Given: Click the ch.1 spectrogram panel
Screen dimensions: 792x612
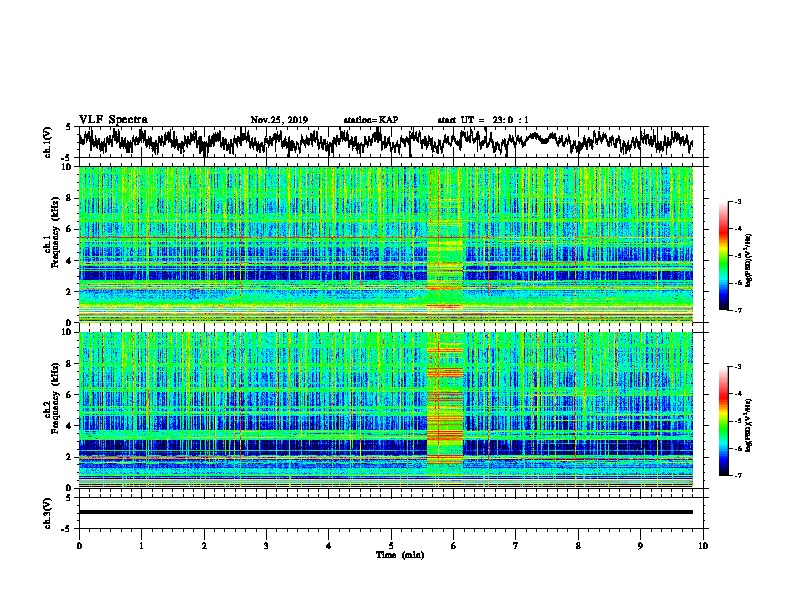Looking at the screenshot, I should [x=386, y=244].
